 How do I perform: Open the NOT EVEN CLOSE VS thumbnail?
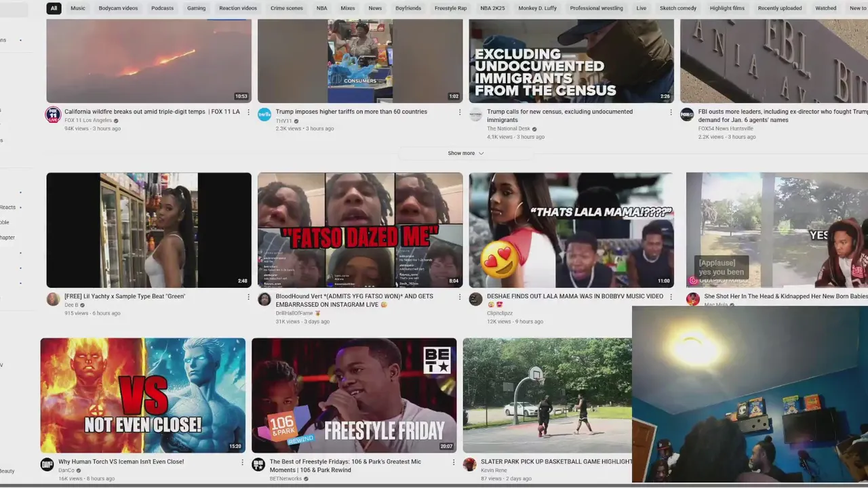click(142, 395)
